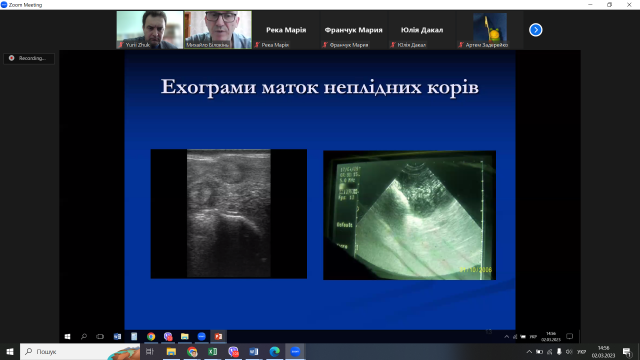Switch to Zoom icon in taskbar

[x=295, y=351]
